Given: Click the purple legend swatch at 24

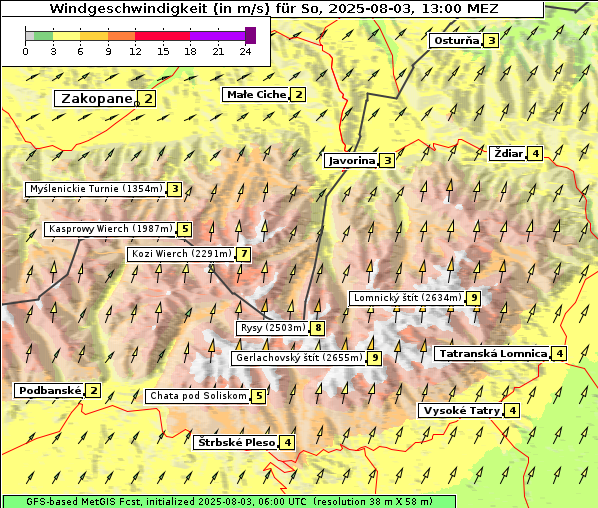Looking at the screenshot, I should [251, 35].
